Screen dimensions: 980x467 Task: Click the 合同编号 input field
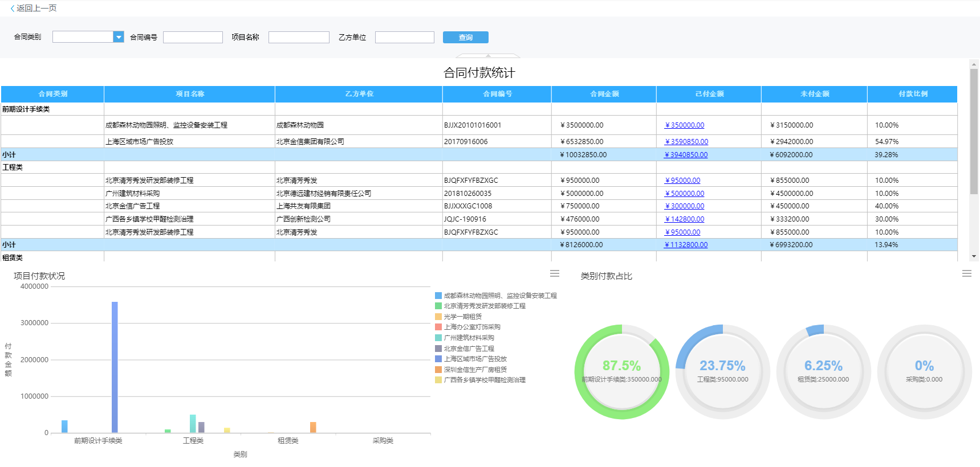(x=193, y=38)
